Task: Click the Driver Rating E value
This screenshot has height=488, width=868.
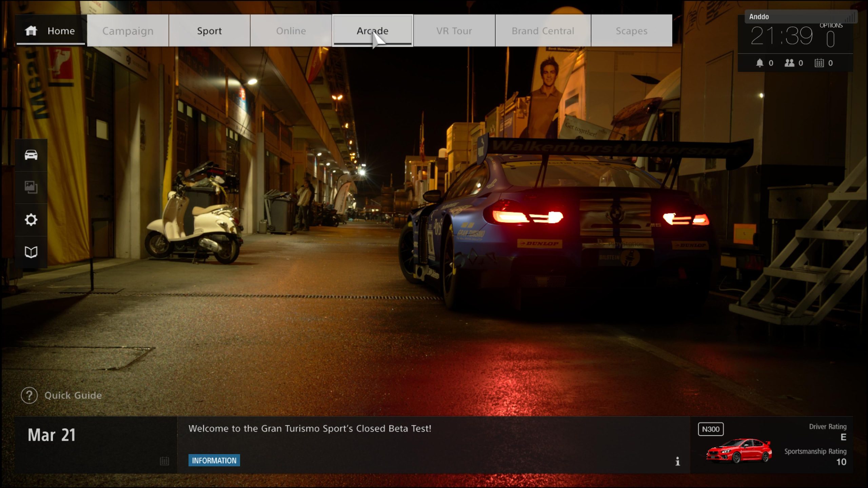Action: click(x=843, y=437)
